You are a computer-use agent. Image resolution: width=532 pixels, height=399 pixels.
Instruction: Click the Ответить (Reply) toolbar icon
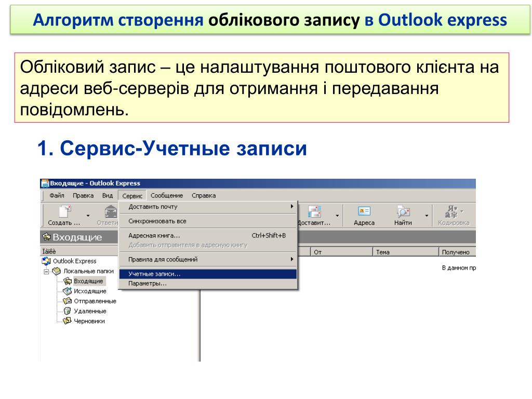pos(111,211)
